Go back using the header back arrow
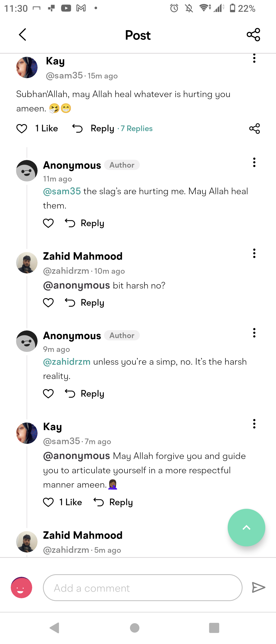Viewport: 276px width, 644px height. (22, 34)
